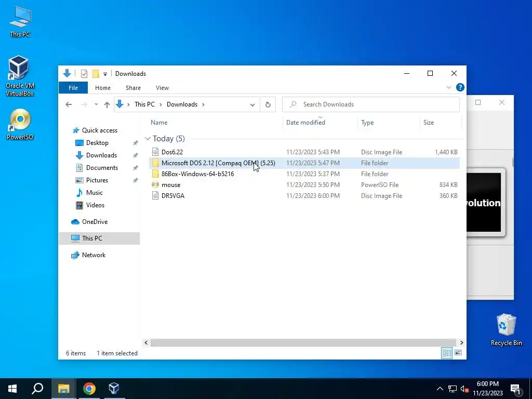Open OneDrive in navigation pane
Viewport: 532px width, 399px height.
point(95,221)
